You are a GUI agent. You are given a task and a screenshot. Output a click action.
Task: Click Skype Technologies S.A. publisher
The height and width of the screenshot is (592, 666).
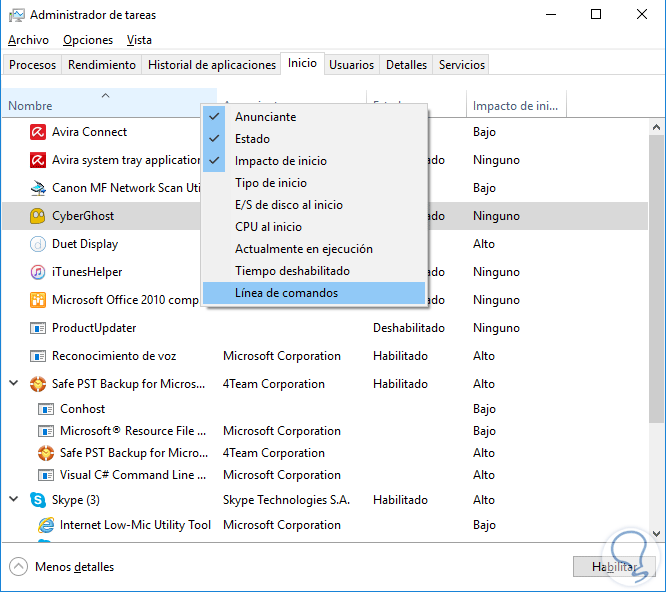tap(287, 500)
